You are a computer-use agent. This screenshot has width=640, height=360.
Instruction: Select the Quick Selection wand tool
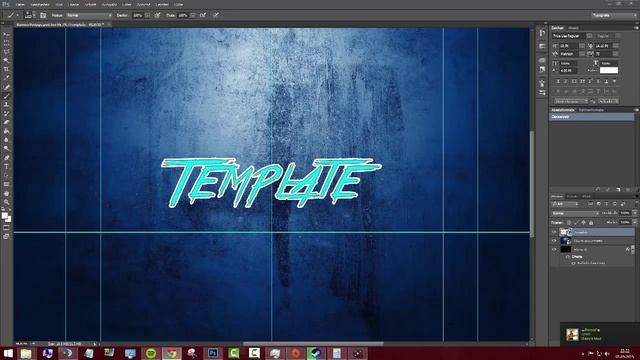tap(6, 60)
